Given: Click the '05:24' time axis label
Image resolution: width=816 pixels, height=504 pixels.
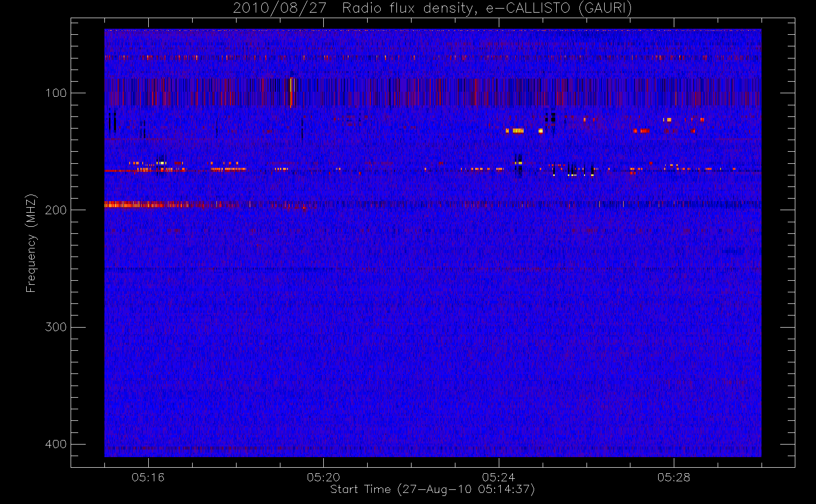Looking at the screenshot, I should pyautogui.click(x=498, y=477).
